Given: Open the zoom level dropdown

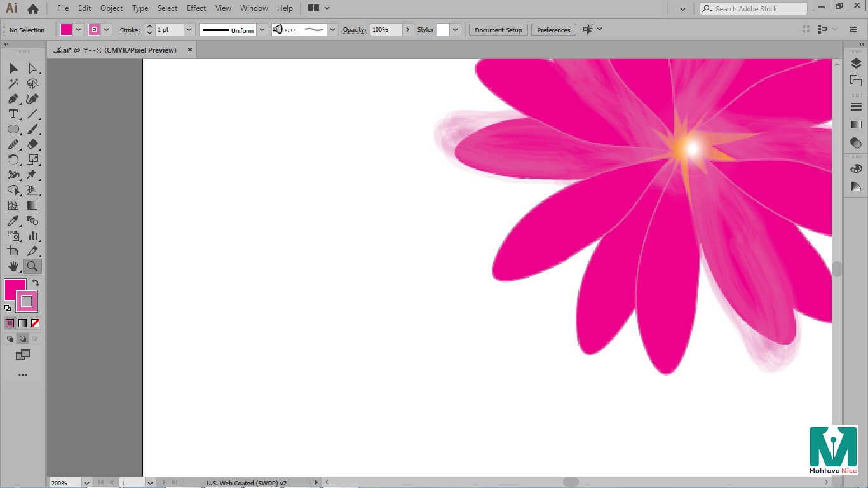Looking at the screenshot, I should 86,483.
